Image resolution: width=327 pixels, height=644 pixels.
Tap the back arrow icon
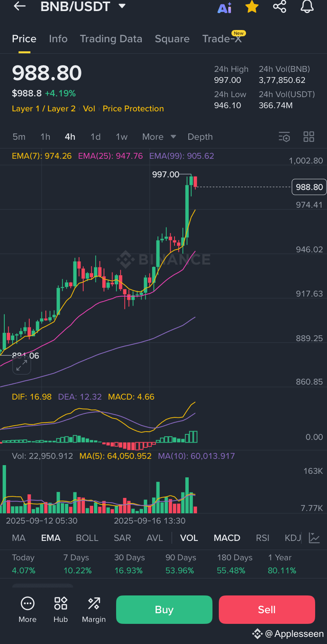[x=20, y=6]
